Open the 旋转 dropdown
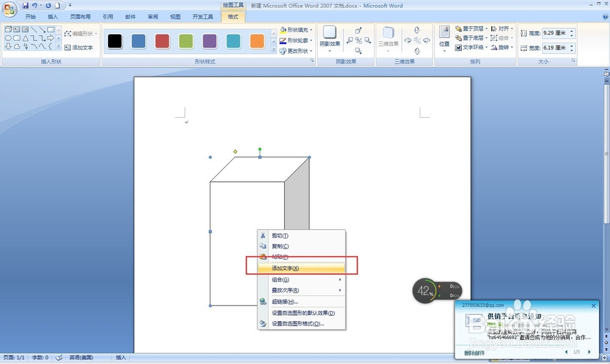 point(502,48)
